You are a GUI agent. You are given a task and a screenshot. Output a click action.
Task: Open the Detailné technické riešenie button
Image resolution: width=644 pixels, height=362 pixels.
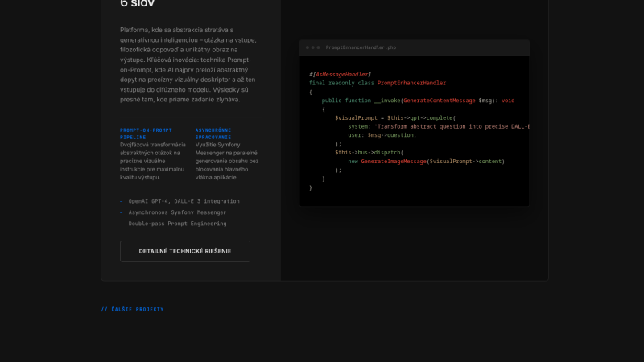(x=185, y=251)
